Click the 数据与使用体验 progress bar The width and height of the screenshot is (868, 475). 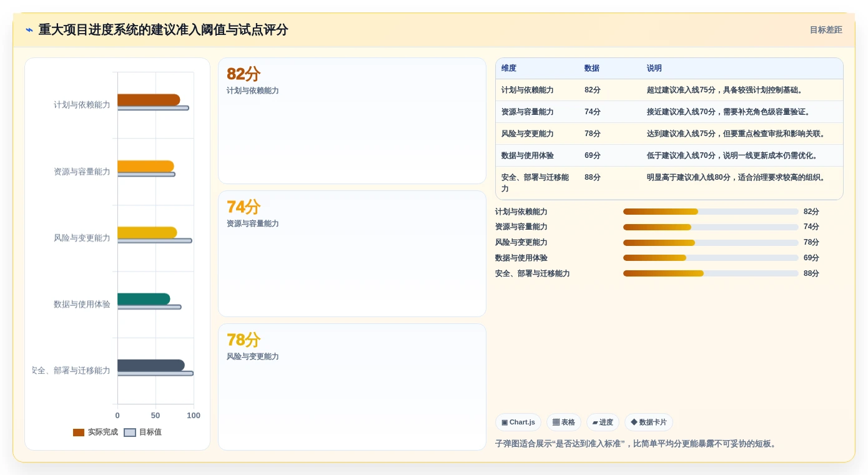[711, 258]
